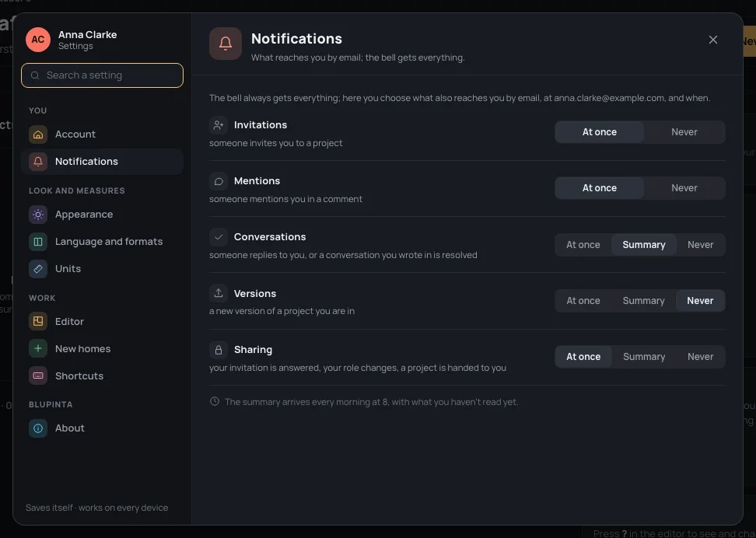The height and width of the screenshot is (538, 756).
Task: Open the Appearance settings section
Action: point(102,215)
